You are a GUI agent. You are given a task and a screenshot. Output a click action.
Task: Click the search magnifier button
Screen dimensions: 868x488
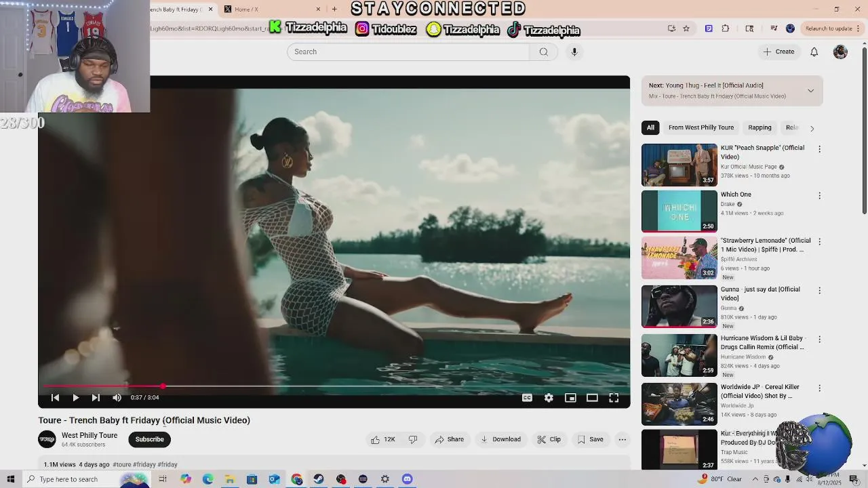[543, 52]
